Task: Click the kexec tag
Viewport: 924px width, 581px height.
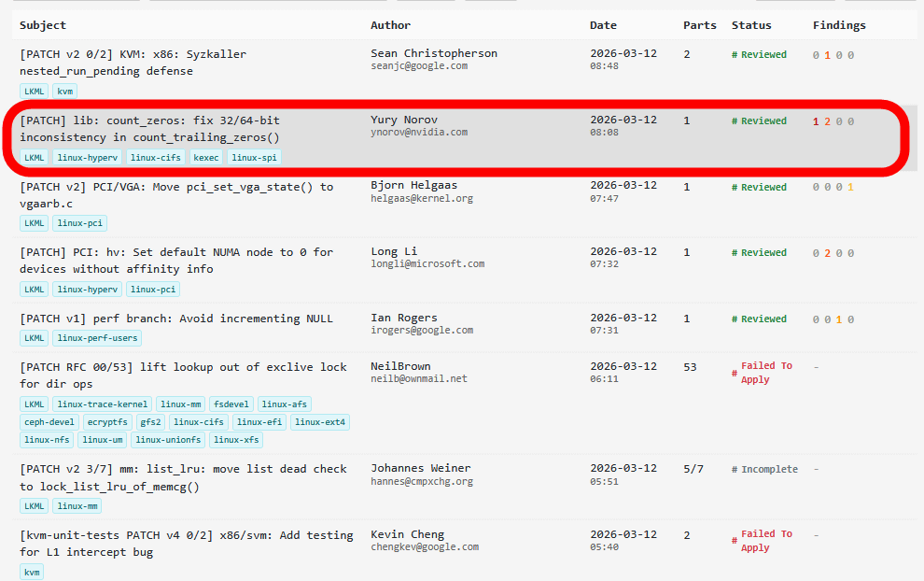Action: pyautogui.click(x=206, y=158)
